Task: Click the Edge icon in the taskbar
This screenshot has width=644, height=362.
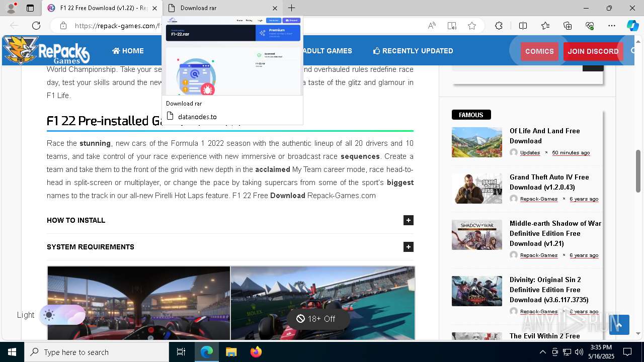Action: (x=207, y=352)
